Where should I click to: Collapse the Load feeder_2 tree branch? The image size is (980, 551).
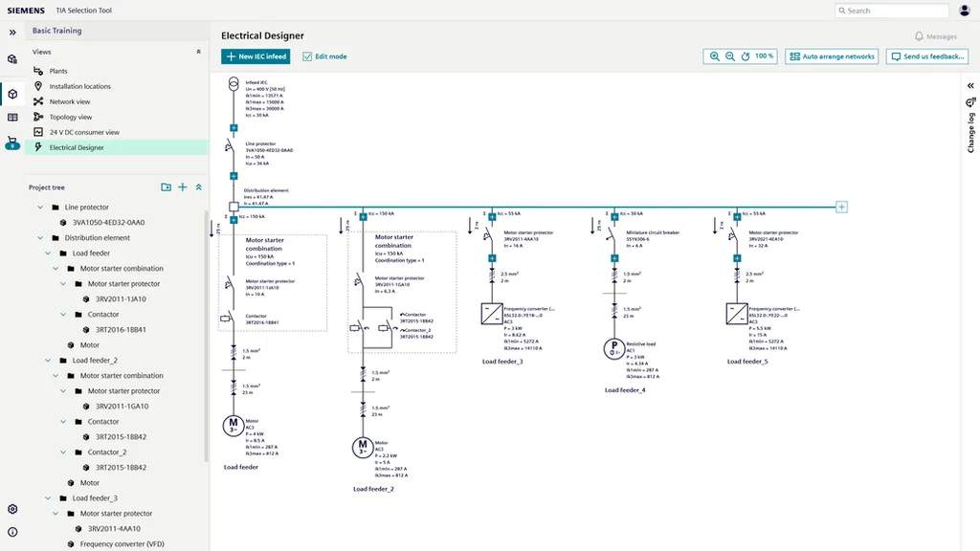46,360
